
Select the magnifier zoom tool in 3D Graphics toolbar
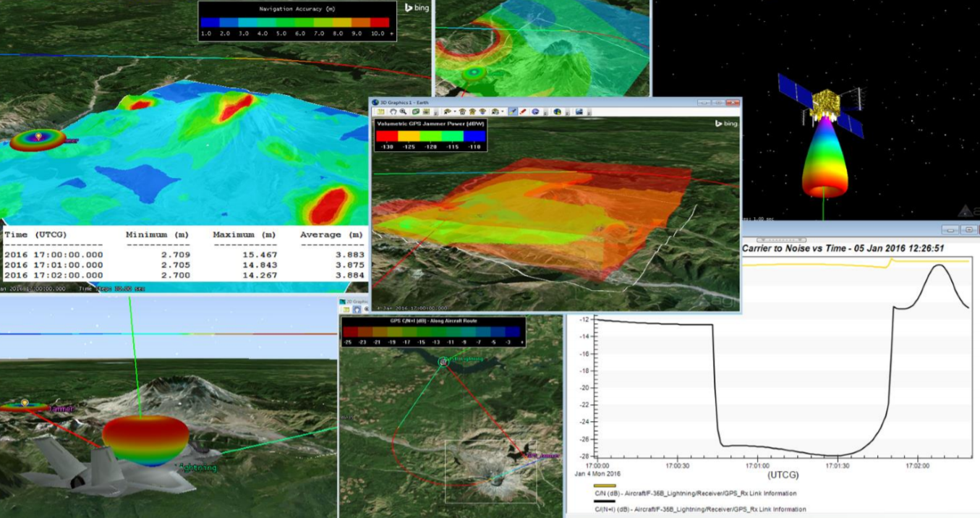403,111
